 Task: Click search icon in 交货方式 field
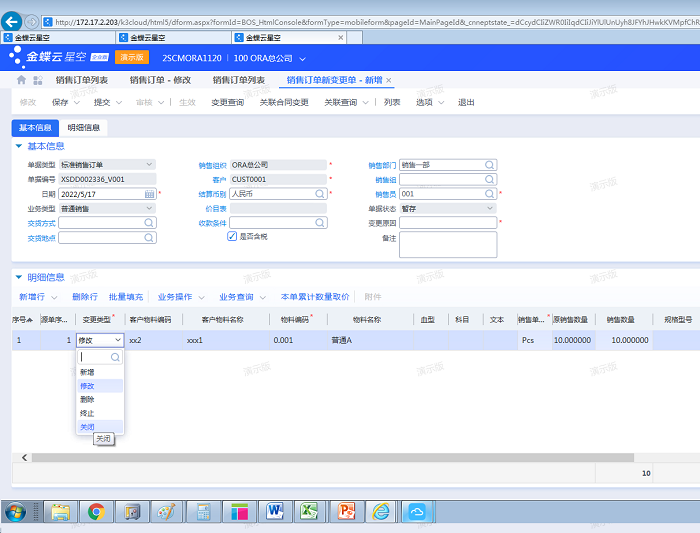tap(150, 224)
